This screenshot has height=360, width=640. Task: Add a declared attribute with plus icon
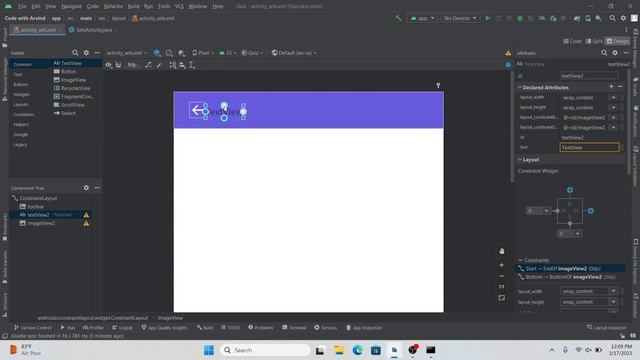[x=611, y=87]
